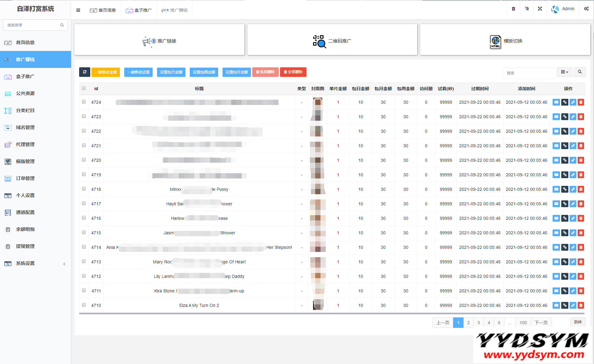Open the settings gears icon at top right
Image resolution: width=594 pixels, height=364 pixels.
tap(586, 9)
